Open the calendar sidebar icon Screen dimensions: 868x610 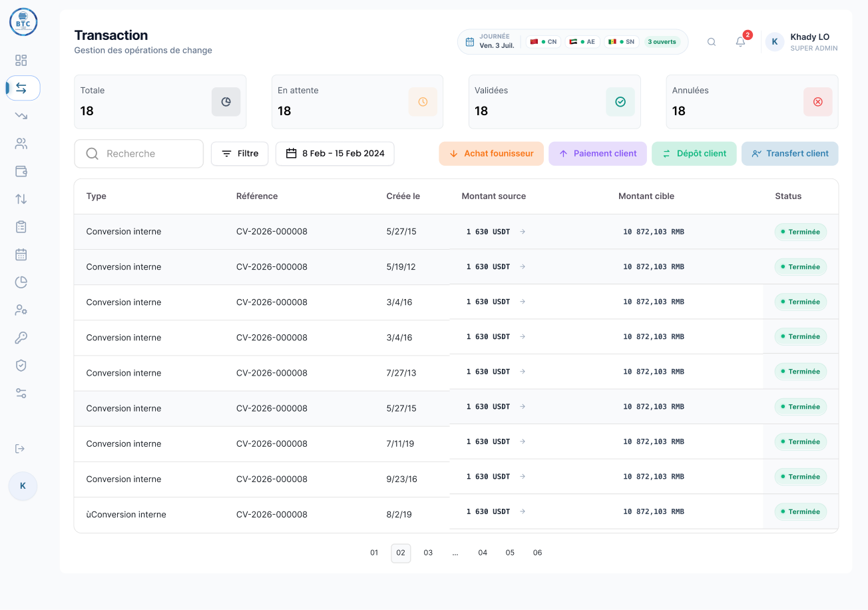click(21, 254)
